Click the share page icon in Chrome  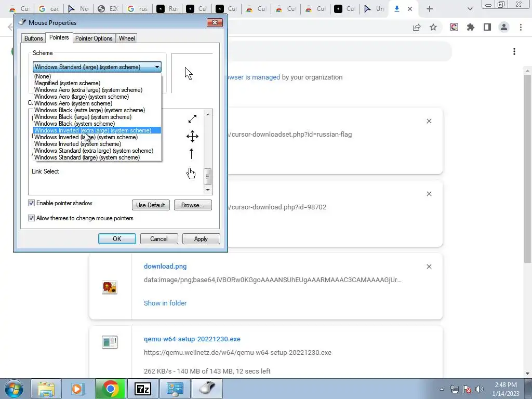(x=417, y=27)
